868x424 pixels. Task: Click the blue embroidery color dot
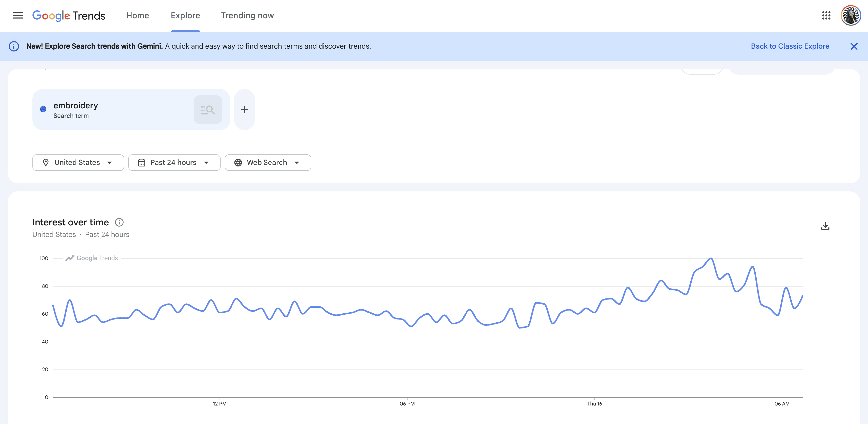pos(43,109)
